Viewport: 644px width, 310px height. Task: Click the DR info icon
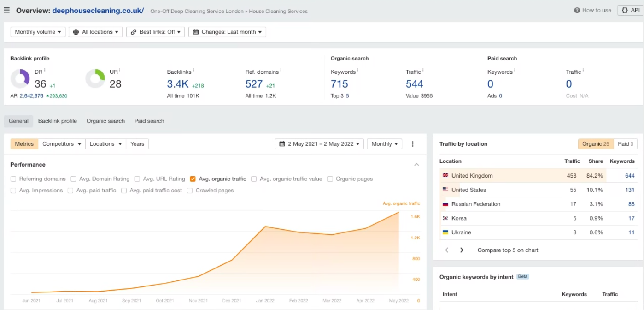45,71
